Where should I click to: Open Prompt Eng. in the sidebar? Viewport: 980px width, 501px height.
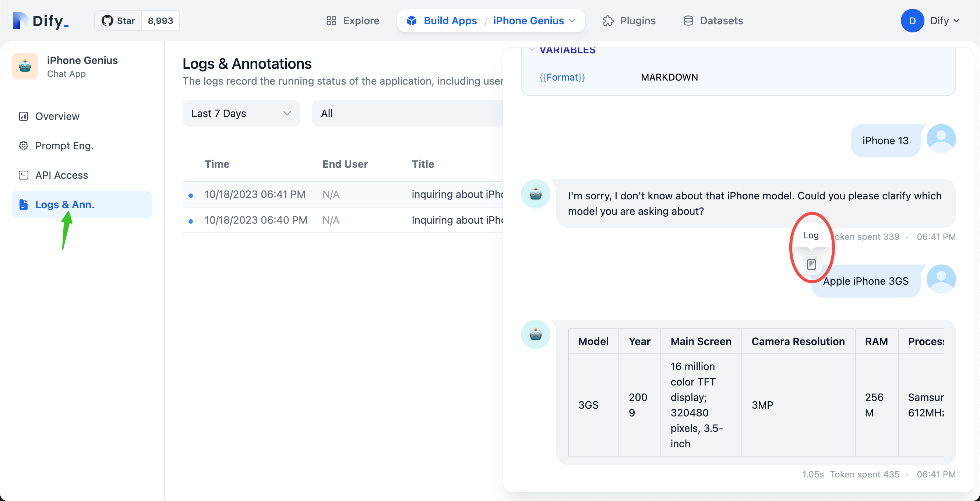[x=64, y=146]
